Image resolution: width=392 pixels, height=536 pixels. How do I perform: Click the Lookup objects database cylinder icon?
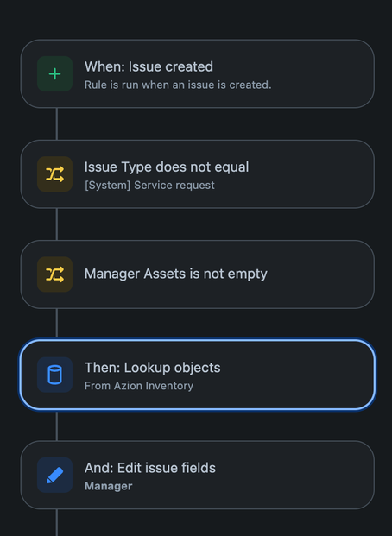pyautogui.click(x=54, y=375)
